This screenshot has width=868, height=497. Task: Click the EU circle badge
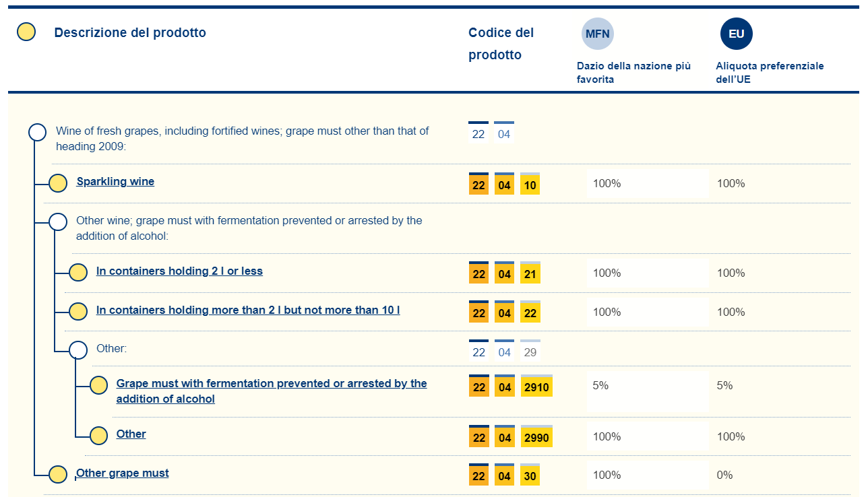pos(736,34)
